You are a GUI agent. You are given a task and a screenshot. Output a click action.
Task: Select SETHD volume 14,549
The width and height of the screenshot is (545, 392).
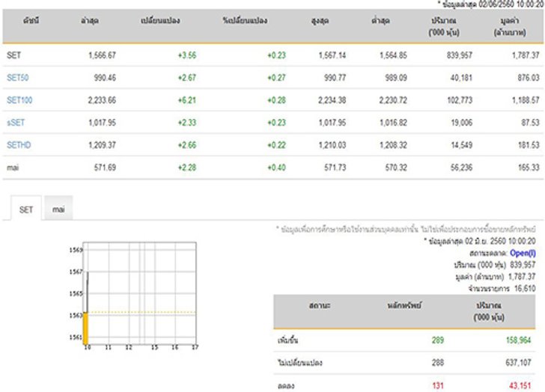click(x=462, y=145)
